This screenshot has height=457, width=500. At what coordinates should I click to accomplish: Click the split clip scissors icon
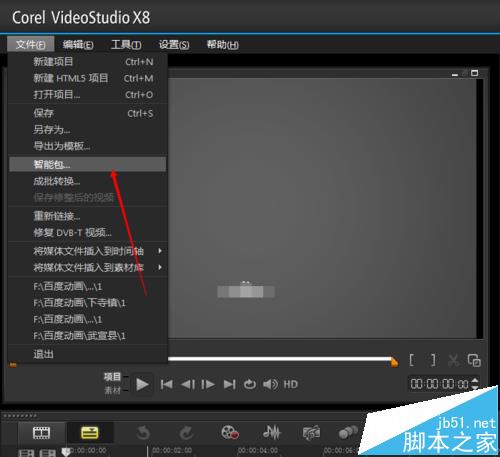(x=453, y=360)
